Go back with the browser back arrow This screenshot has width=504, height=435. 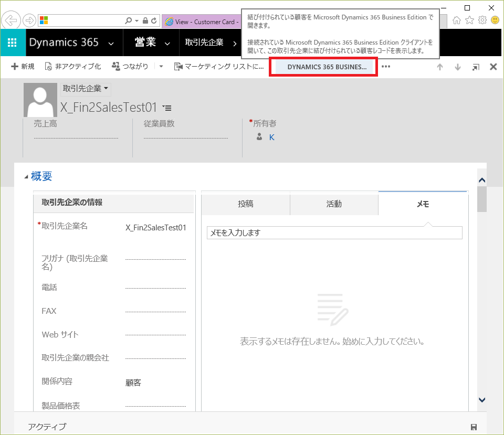pyautogui.click(x=11, y=20)
